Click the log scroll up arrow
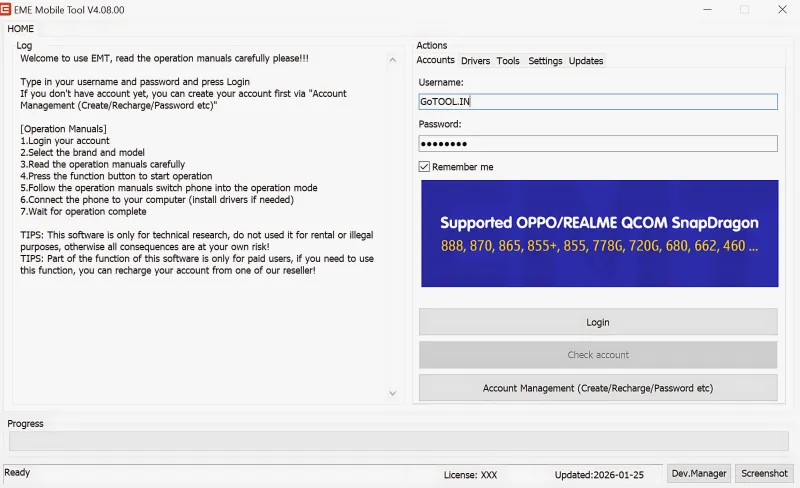The height and width of the screenshot is (488, 800). click(392, 60)
